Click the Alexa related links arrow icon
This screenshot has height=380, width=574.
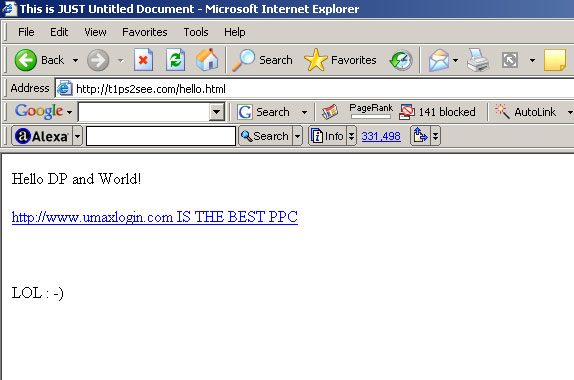[x=420, y=136]
